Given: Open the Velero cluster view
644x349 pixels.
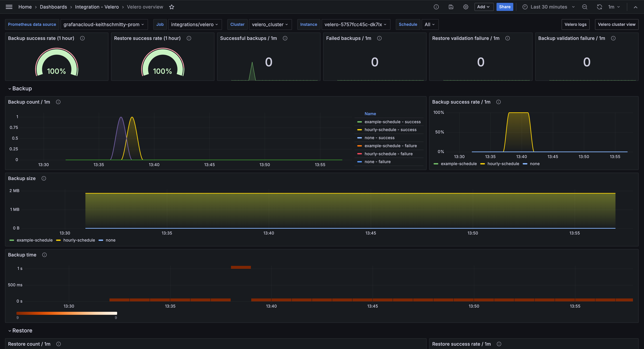Looking at the screenshot, I should (x=616, y=24).
